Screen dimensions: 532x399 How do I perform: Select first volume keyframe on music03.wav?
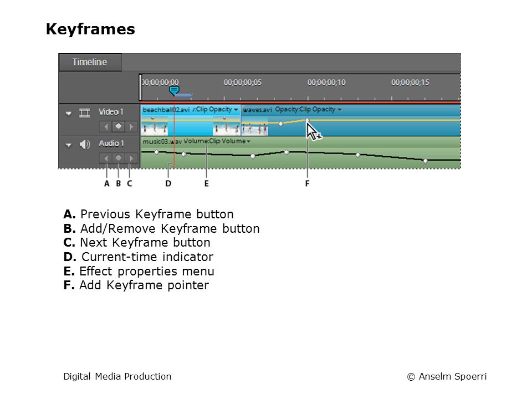(x=156, y=152)
